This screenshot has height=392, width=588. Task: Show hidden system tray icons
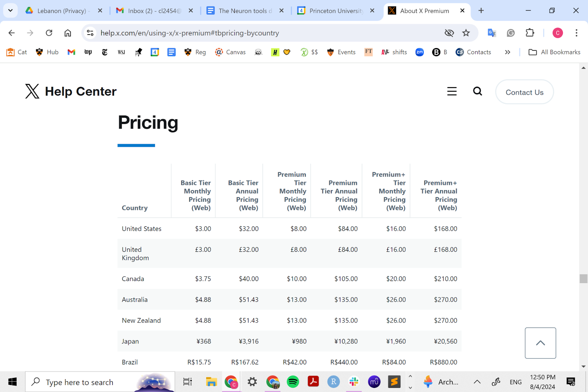(477, 382)
